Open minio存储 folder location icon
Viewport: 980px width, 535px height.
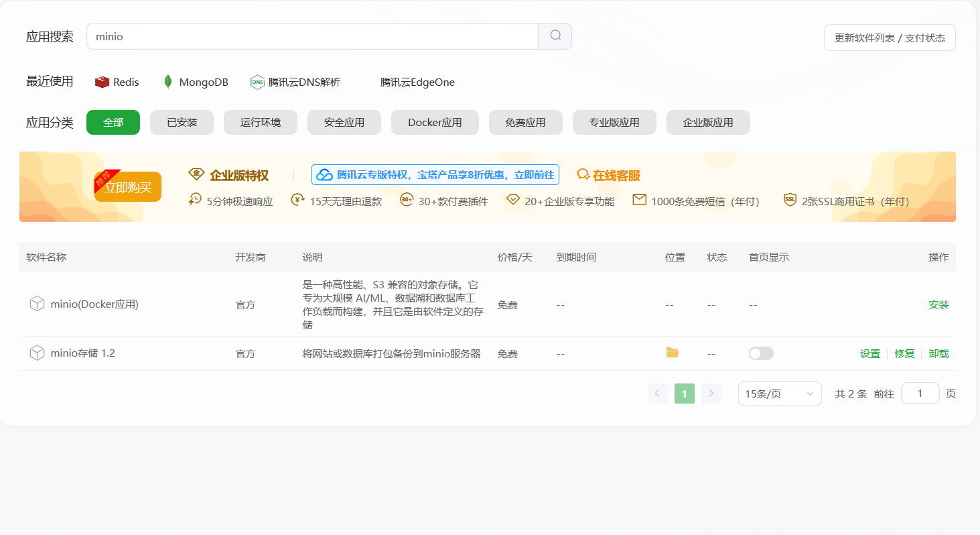tap(673, 353)
